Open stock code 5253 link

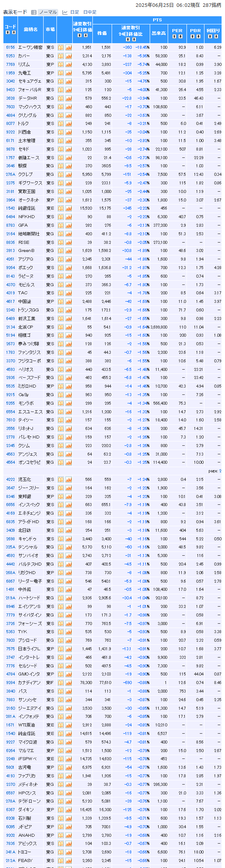coord(10,56)
